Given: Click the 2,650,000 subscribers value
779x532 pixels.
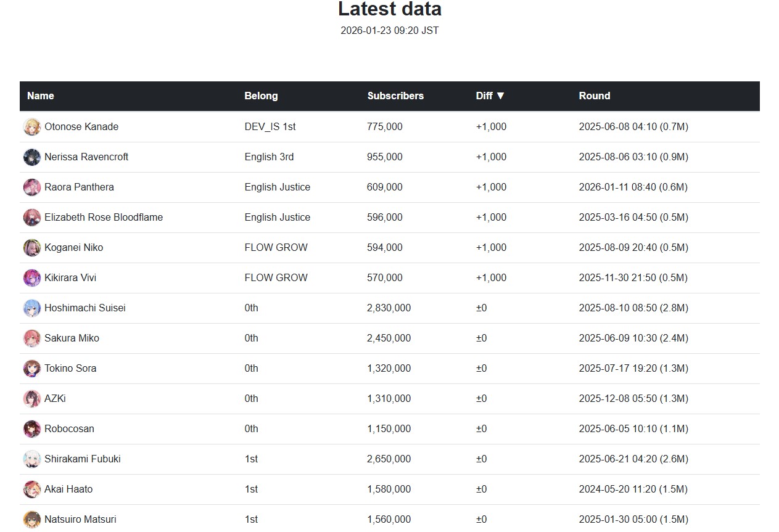Looking at the screenshot, I should click(389, 459).
